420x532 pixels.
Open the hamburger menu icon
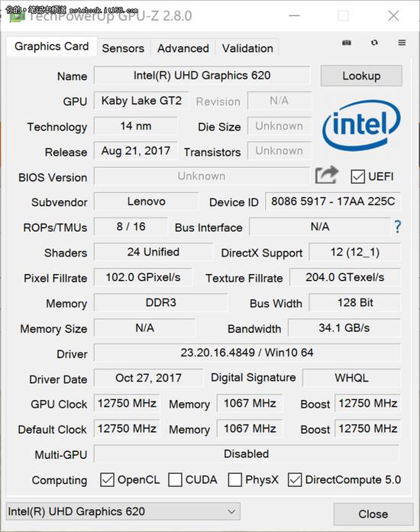(402, 43)
